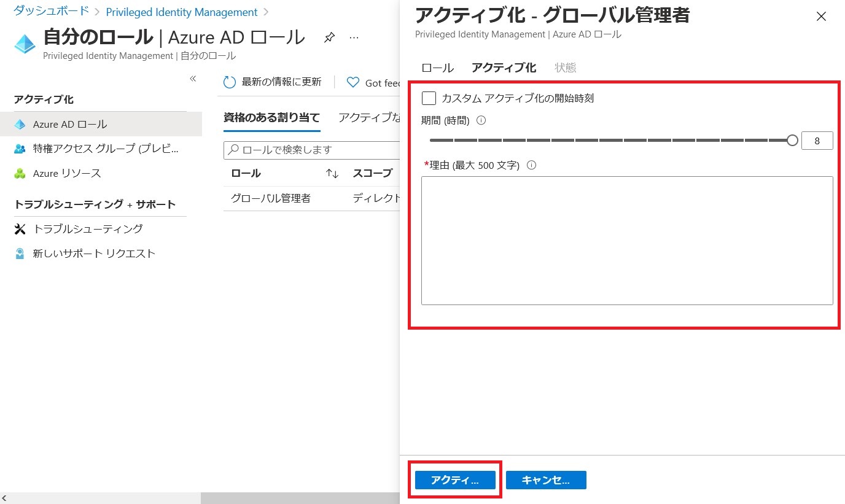The image size is (845, 504).
Task: Open the 資格のある割り当て tab
Action: pyautogui.click(x=271, y=118)
